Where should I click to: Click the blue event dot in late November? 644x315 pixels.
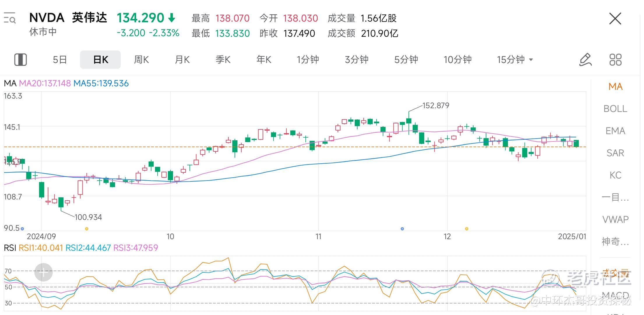click(402, 229)
